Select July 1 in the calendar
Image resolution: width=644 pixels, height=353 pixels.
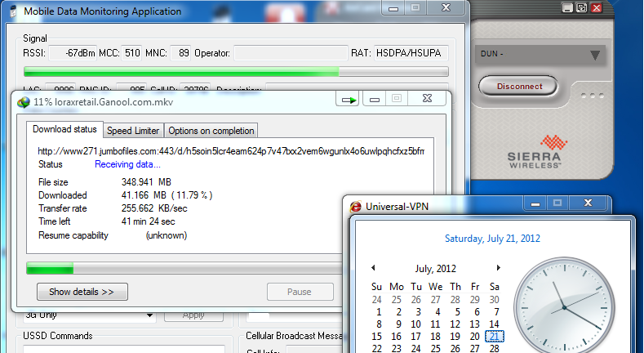[x=379, y=312]
